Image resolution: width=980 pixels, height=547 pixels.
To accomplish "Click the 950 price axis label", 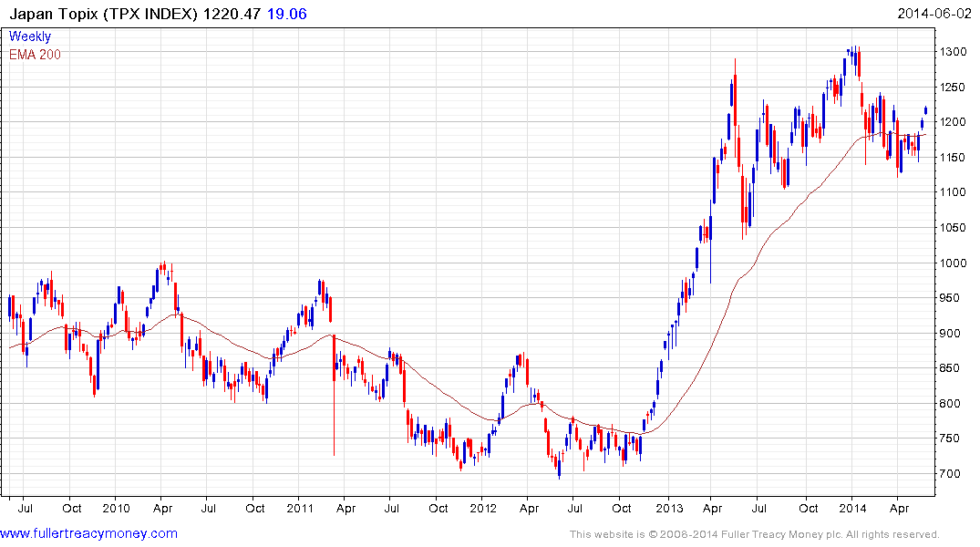I will click(x=950, y=298).
